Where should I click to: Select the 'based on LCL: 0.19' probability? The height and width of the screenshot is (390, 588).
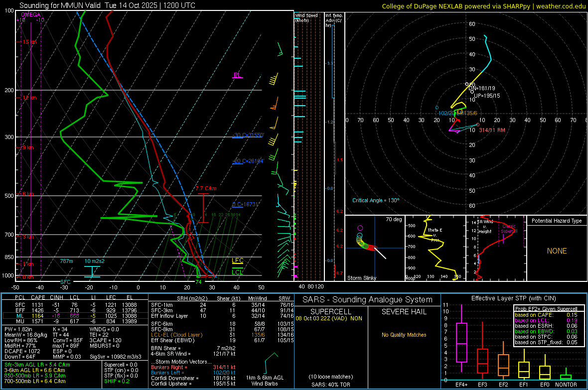[x=546, y=320]
